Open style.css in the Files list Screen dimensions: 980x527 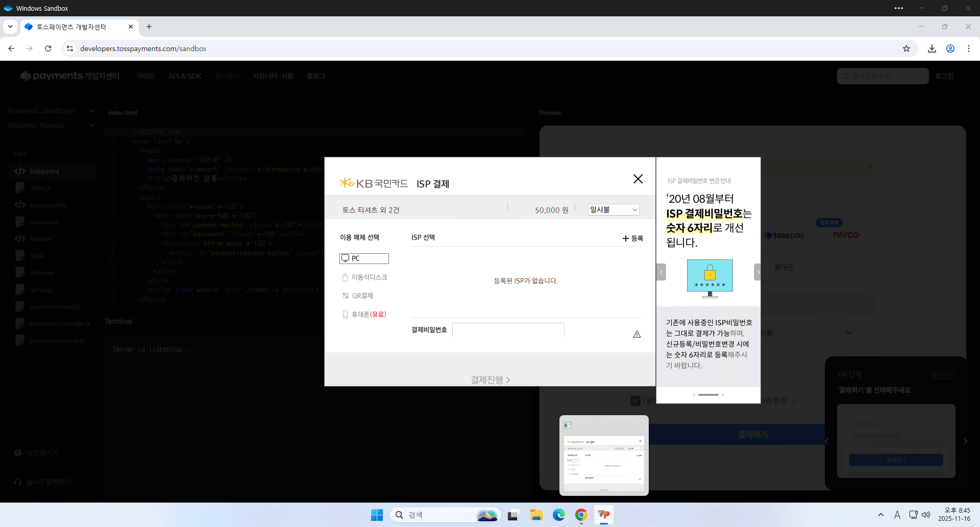(x=52, y=273)
